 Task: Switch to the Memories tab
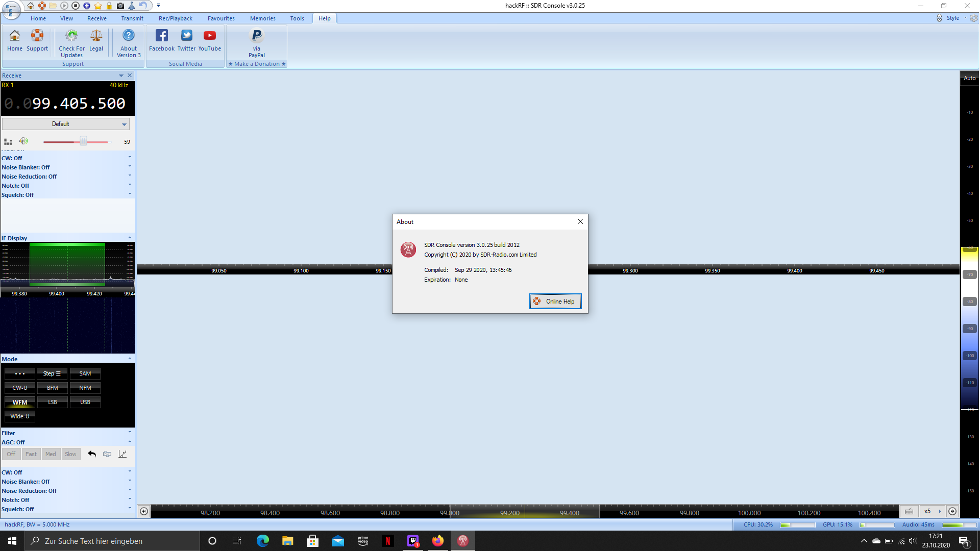pos(262,18)
